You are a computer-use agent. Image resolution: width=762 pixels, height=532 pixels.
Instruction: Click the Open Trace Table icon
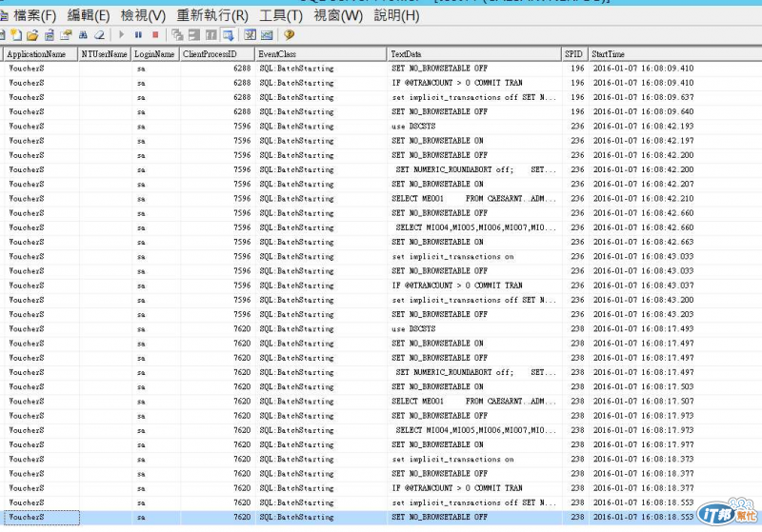coord(50,35)
